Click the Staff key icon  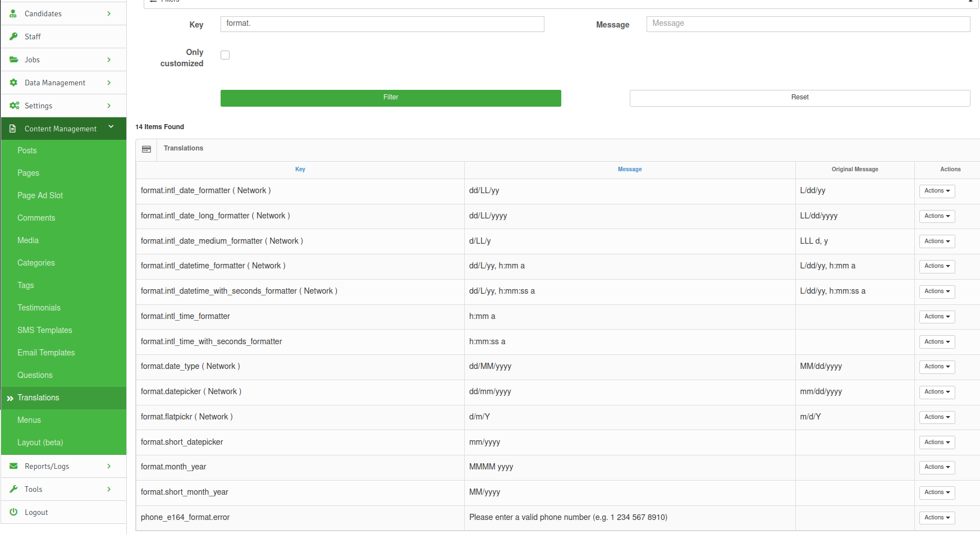[13, 36]
